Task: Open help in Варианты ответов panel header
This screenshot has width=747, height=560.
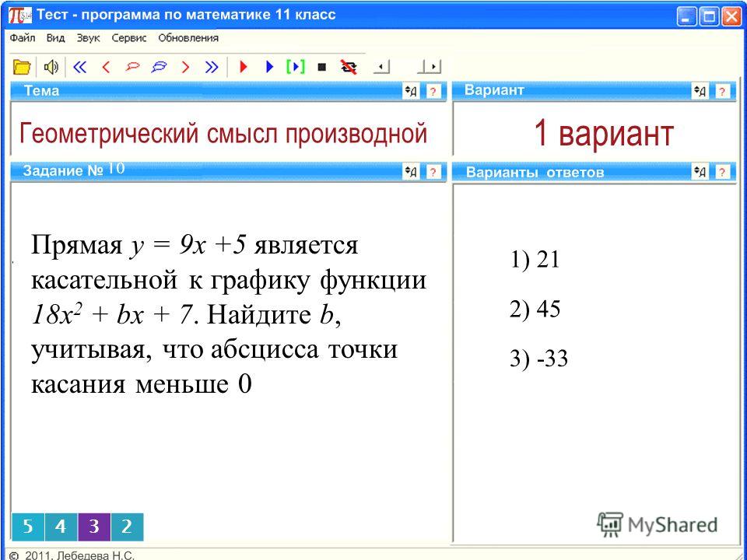Action: tap(722, 171)
